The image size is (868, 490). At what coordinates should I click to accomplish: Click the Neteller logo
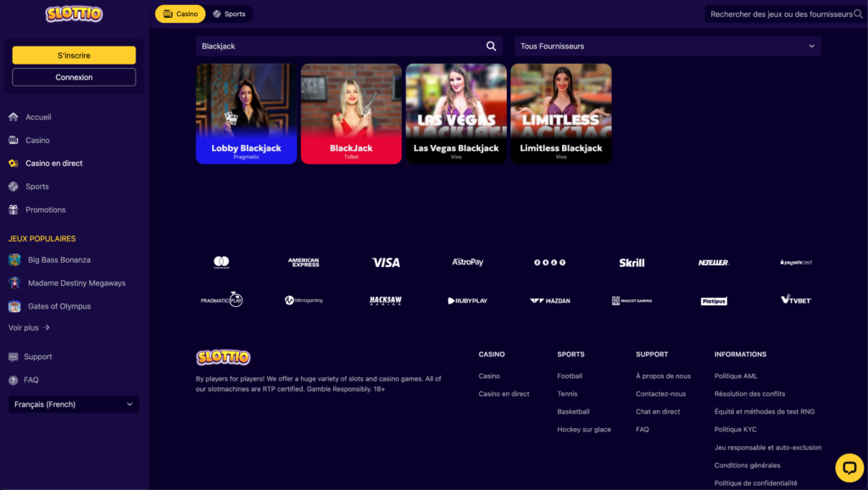[x=714, y=263]
